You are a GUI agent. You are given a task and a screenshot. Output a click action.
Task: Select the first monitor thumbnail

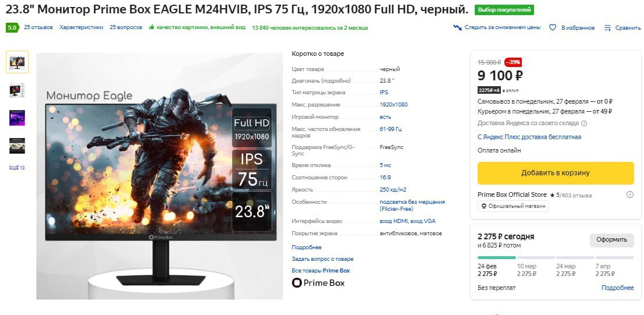point(17,62)
